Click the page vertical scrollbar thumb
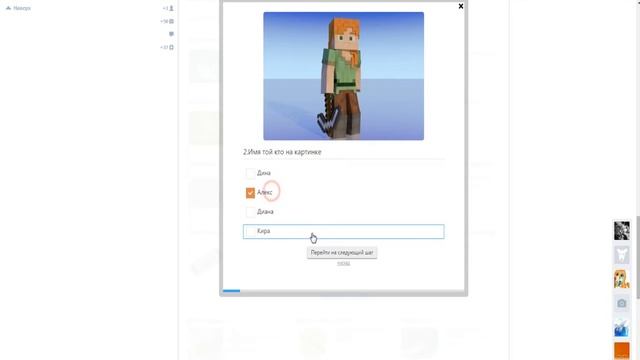 638,257
